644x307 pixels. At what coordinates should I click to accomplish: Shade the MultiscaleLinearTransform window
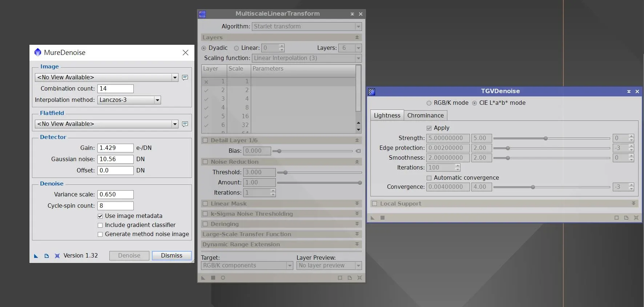pyautogui.click(x=352, y=14)
